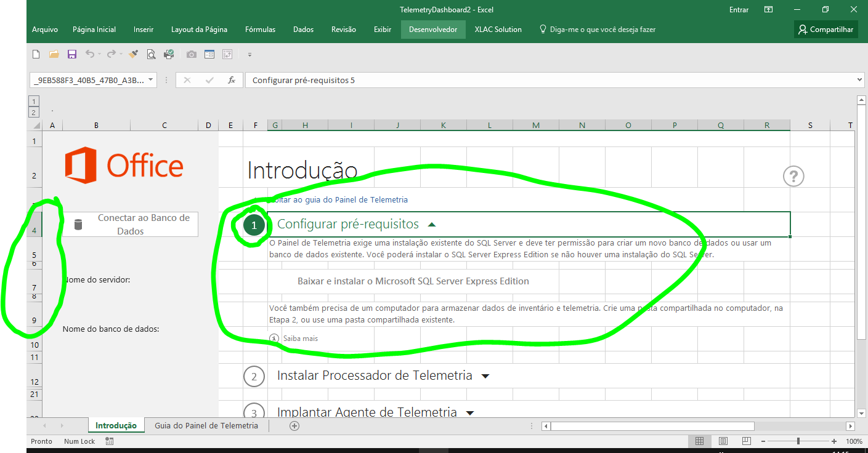Click the New blank document icon
Screen dimensions: 868x453
36,54
